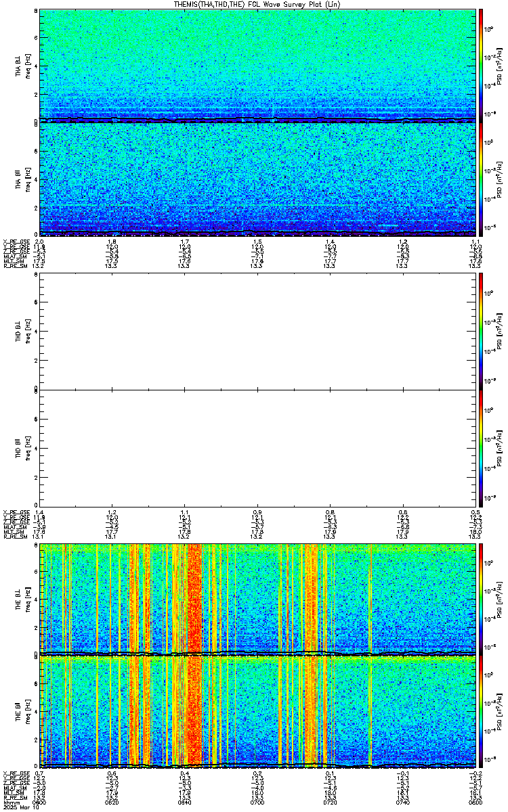
Task: Click the 0800 time tick label
Action: 475,802
